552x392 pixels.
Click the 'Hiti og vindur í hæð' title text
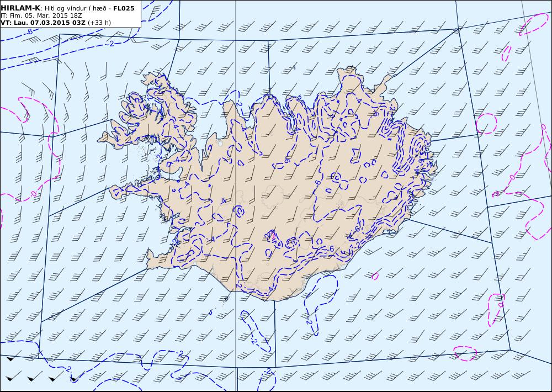click(x=75, y=8)
